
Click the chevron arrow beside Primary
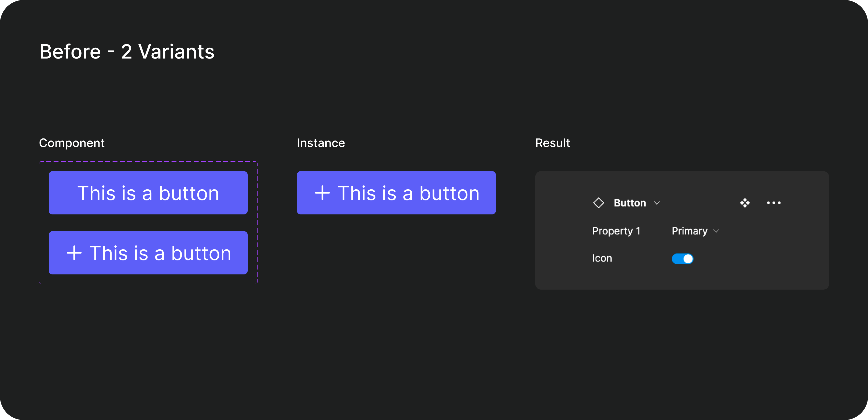click(x=716, y=231)
